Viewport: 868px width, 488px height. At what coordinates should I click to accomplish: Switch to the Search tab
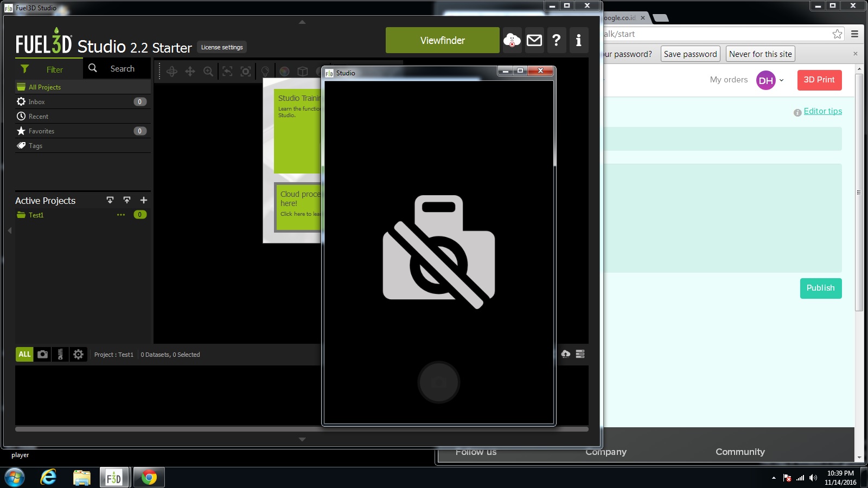[x=117, y=69]
